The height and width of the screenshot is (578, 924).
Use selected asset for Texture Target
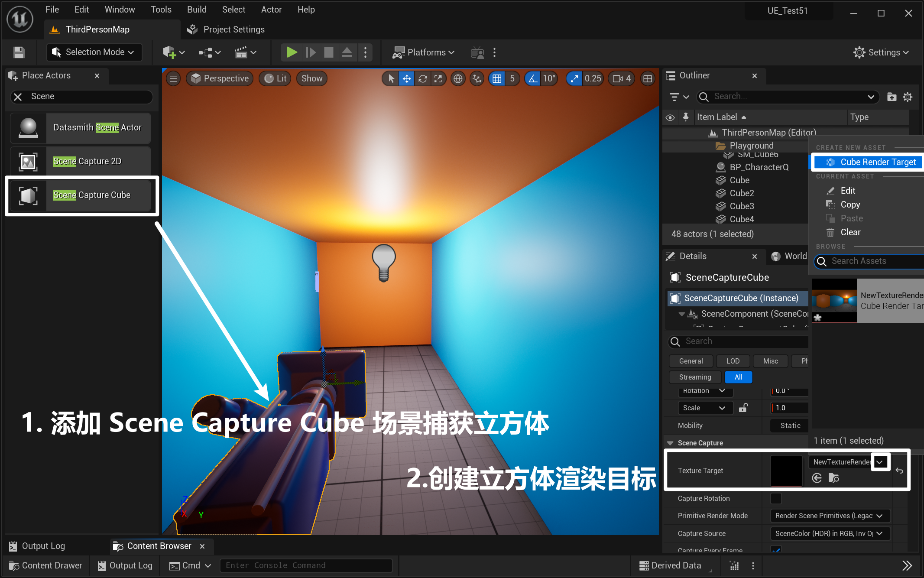click(817, 478)
